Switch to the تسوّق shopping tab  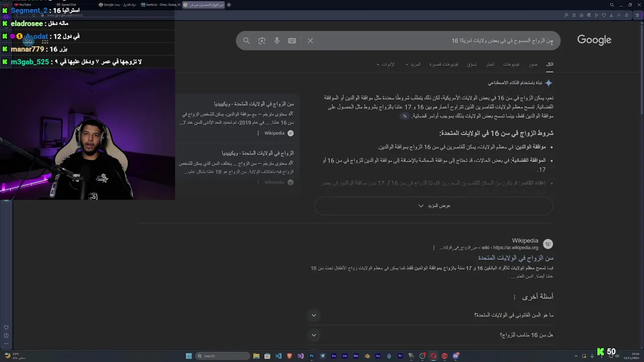coord(472,64)
